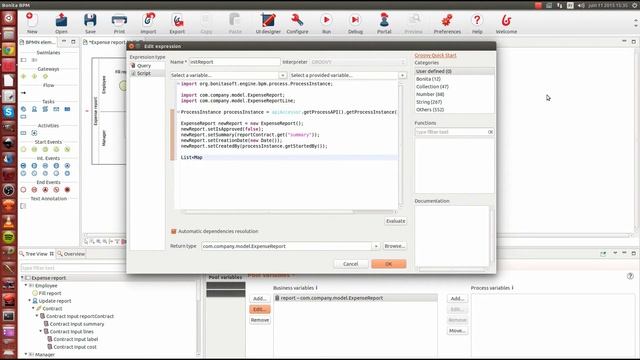Open the Groovy Quick Start link
Viewport: 640px width, 360px height.
click(x=435, y=56)
